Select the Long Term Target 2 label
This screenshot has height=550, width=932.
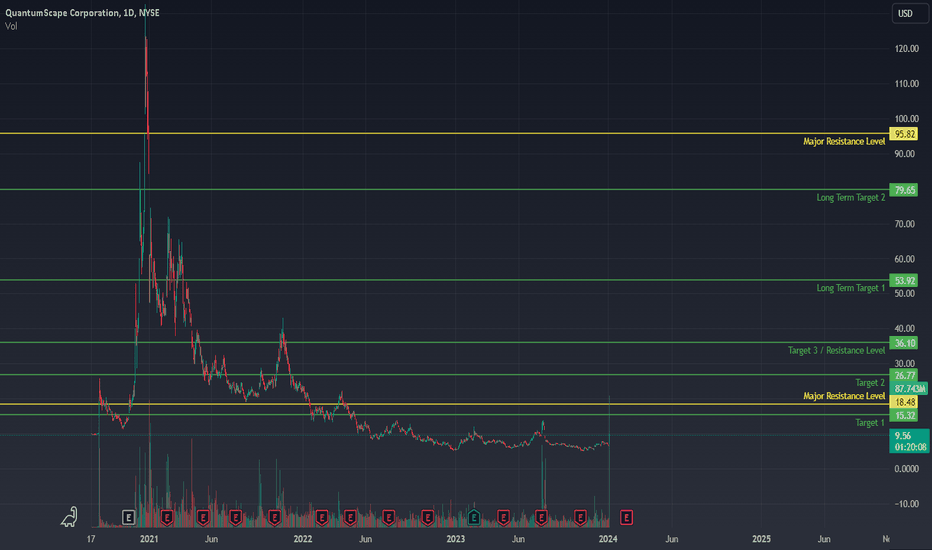(x=851, y=197)
